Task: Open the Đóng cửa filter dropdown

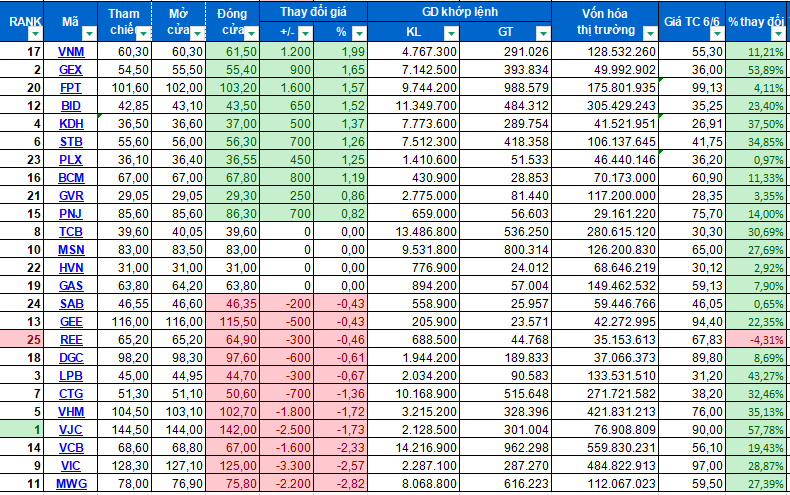Action: click(251, 34)
